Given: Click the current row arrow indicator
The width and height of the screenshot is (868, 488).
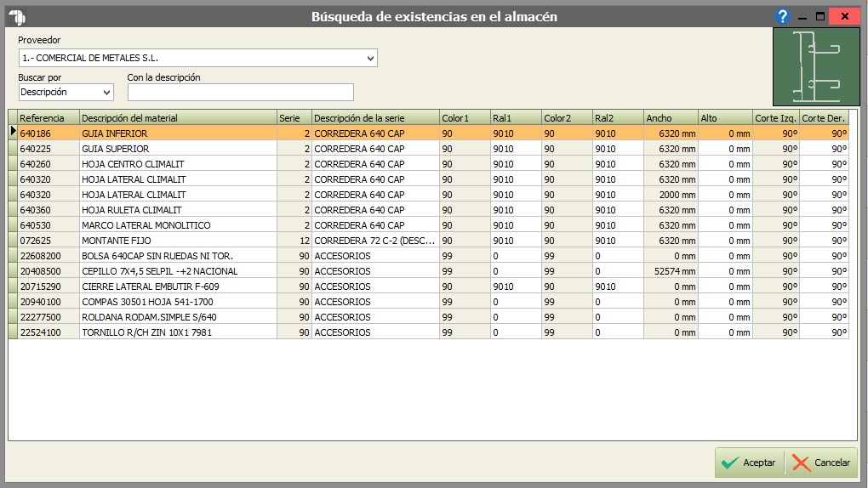Looking at the screenshot, I should (13, 132).
